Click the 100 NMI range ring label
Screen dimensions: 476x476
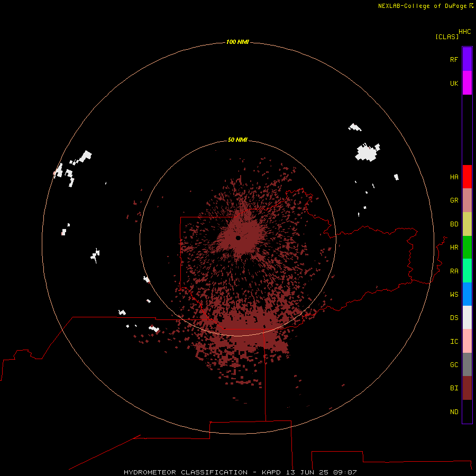(x=237, y=42)
